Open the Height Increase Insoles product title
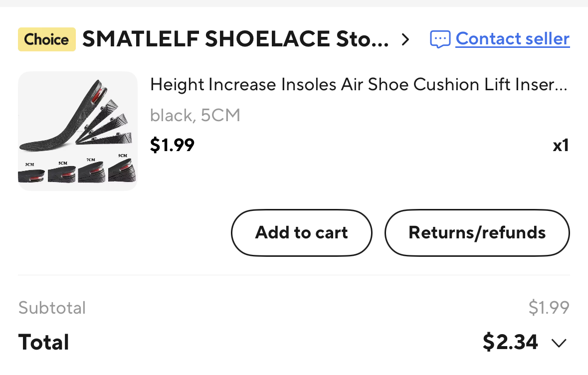 pos(359,85)
